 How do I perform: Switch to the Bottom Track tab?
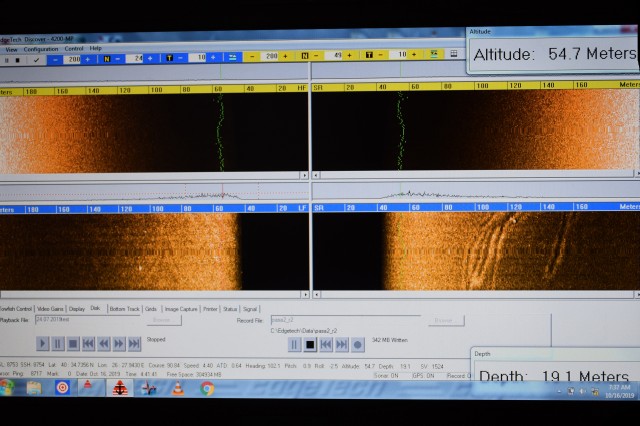[124, 309]
